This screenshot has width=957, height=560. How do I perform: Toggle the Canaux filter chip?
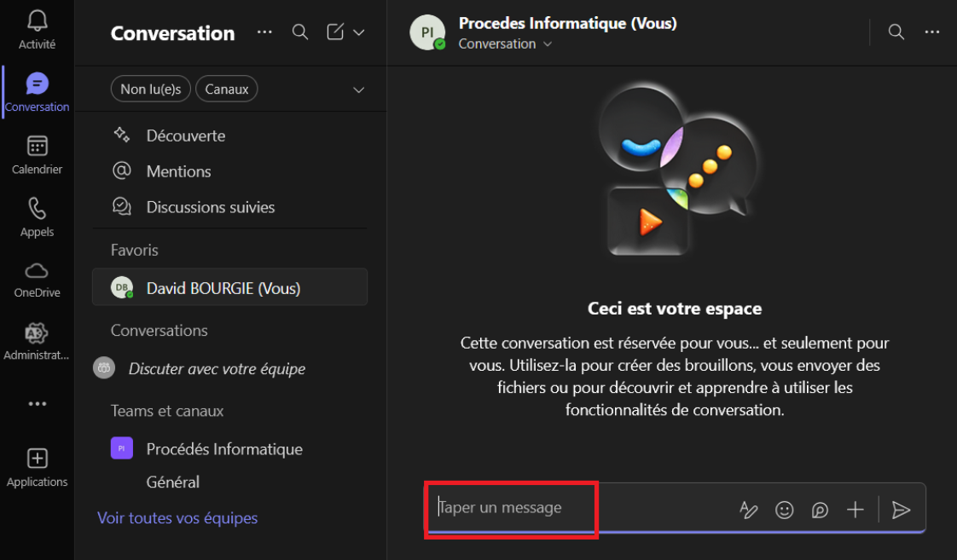click(226, 89)
